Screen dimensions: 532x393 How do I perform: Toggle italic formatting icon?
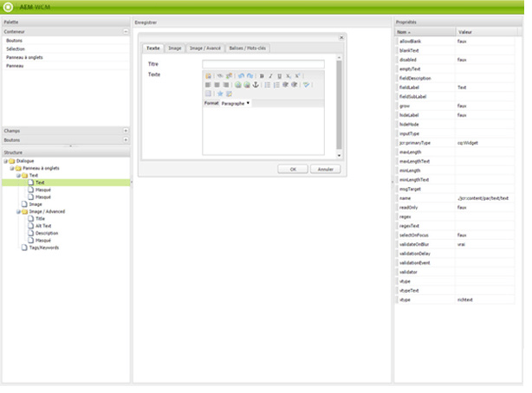(270, 76)
